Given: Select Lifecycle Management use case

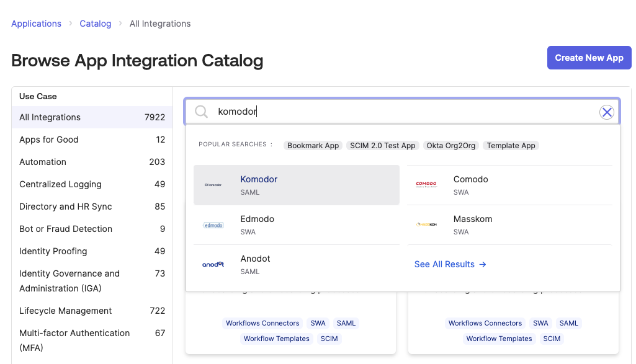Looking at the screenshot, I should point(92,311).
